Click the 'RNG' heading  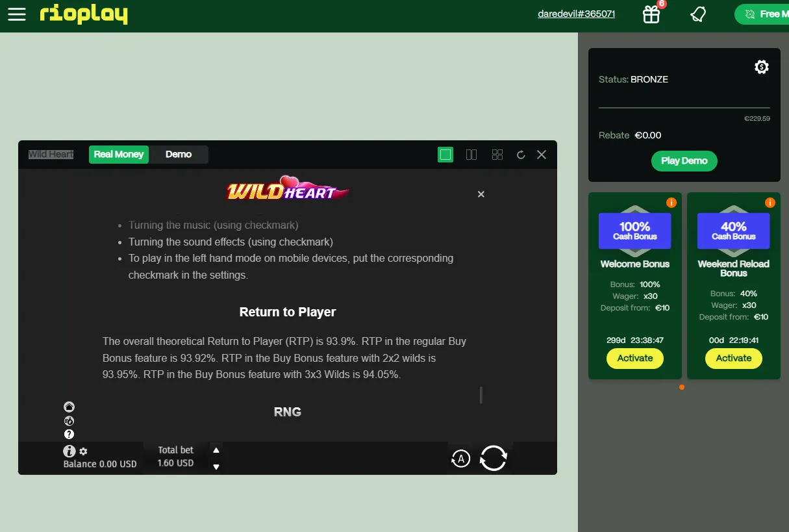(288, 412)
